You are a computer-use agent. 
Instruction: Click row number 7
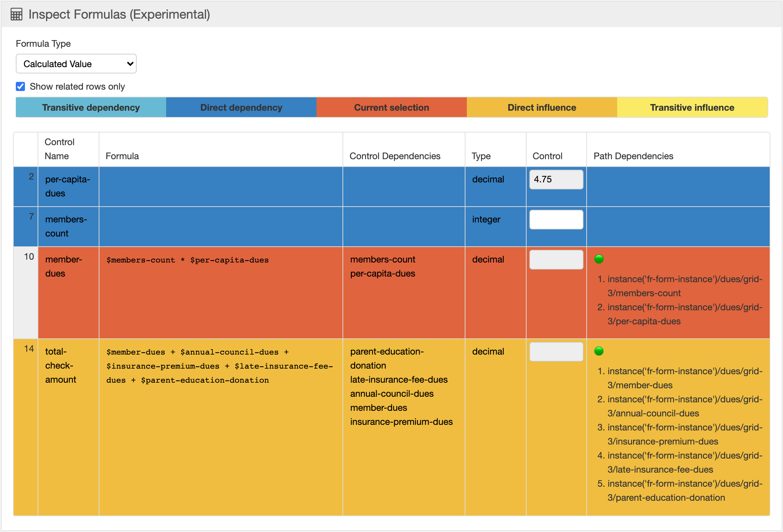[31, 217]
